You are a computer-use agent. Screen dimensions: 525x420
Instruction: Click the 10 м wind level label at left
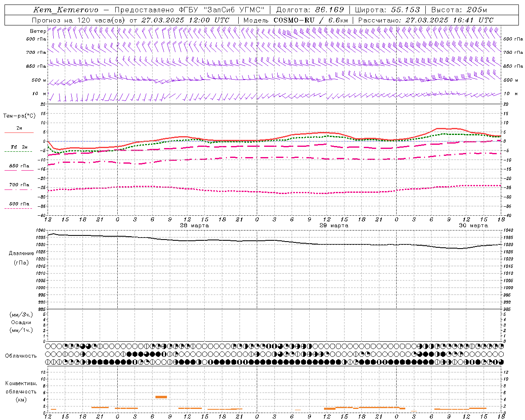[39, 94]
